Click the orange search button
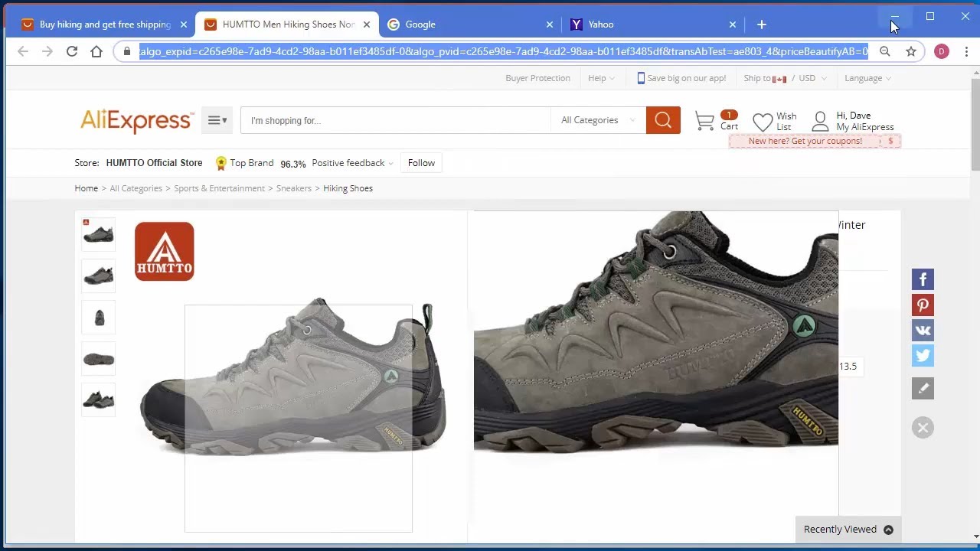The image size is (980, 551). pyautogui.click(x=663, y=120)
